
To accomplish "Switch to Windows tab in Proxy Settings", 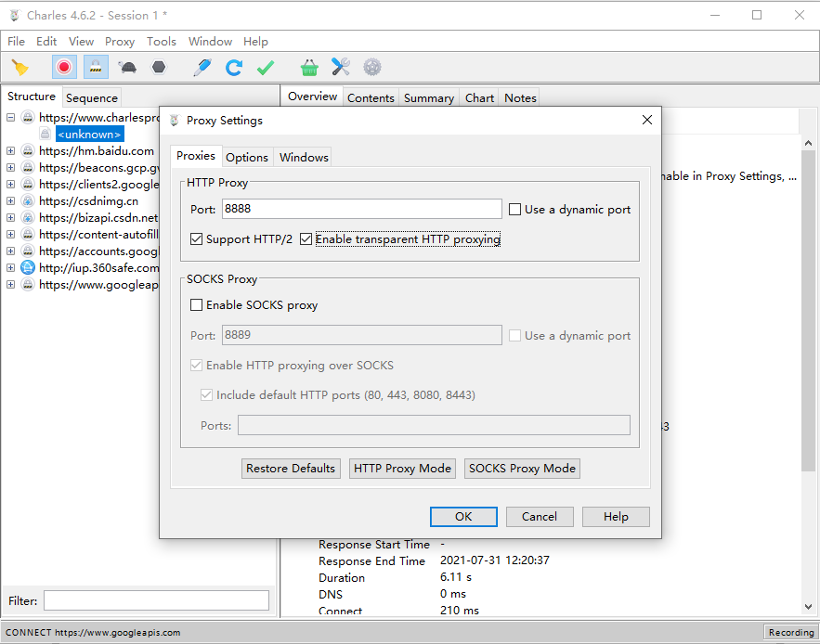I will [x=304, y=157].
